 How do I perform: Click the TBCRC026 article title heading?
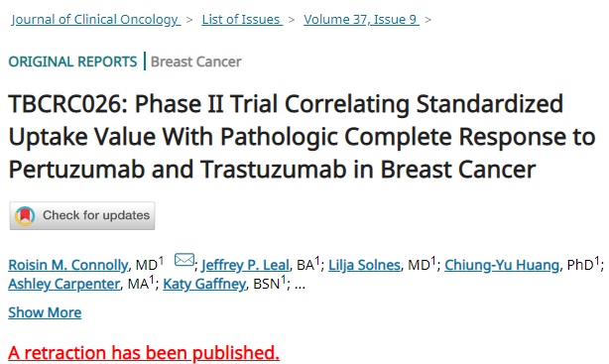302,137
